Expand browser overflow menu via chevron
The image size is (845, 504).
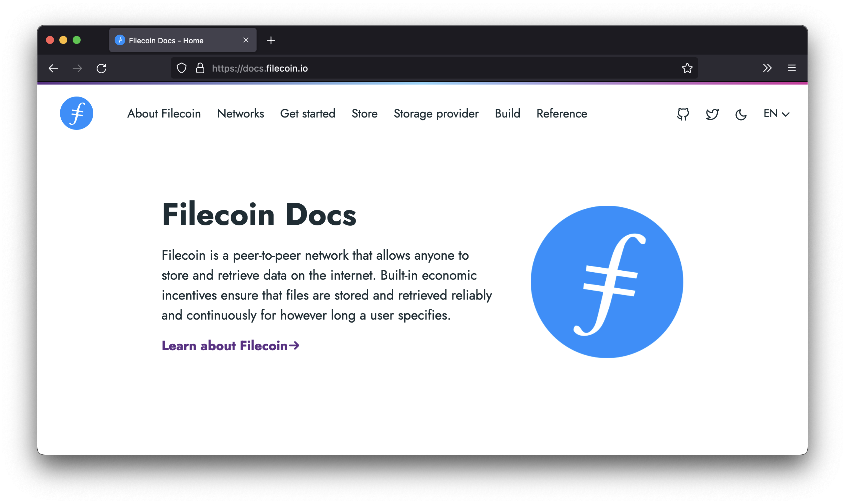click(767, 68)
